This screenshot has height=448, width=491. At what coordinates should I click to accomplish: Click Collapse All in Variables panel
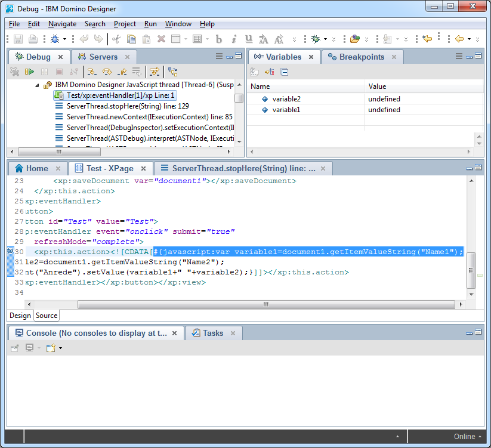[285, 72]
